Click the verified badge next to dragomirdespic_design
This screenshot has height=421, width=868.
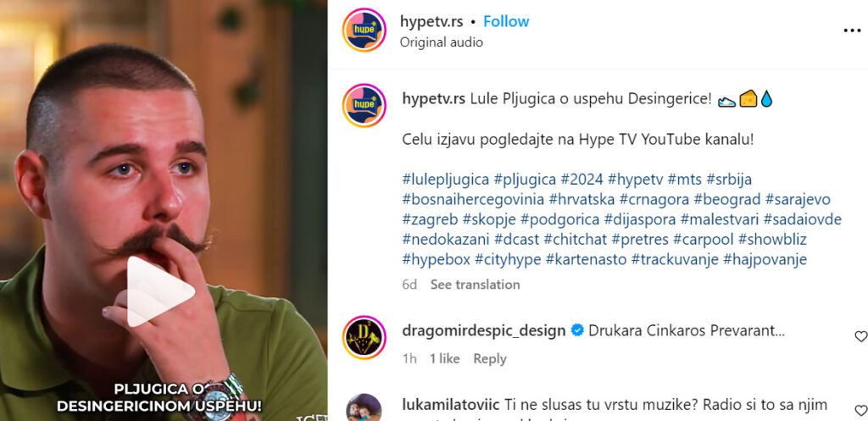(576, 331)
